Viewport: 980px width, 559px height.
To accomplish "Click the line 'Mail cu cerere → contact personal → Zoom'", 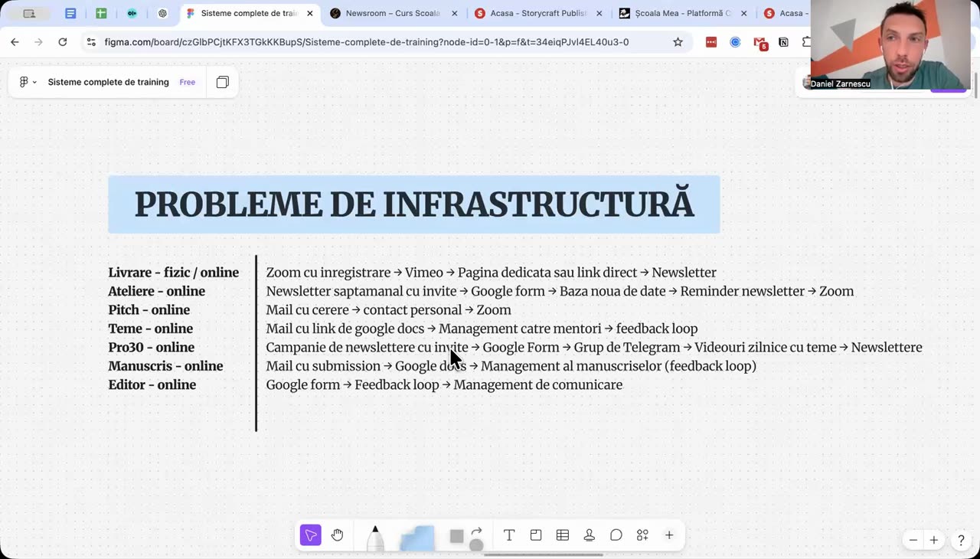I will click(x=389, y=310).
